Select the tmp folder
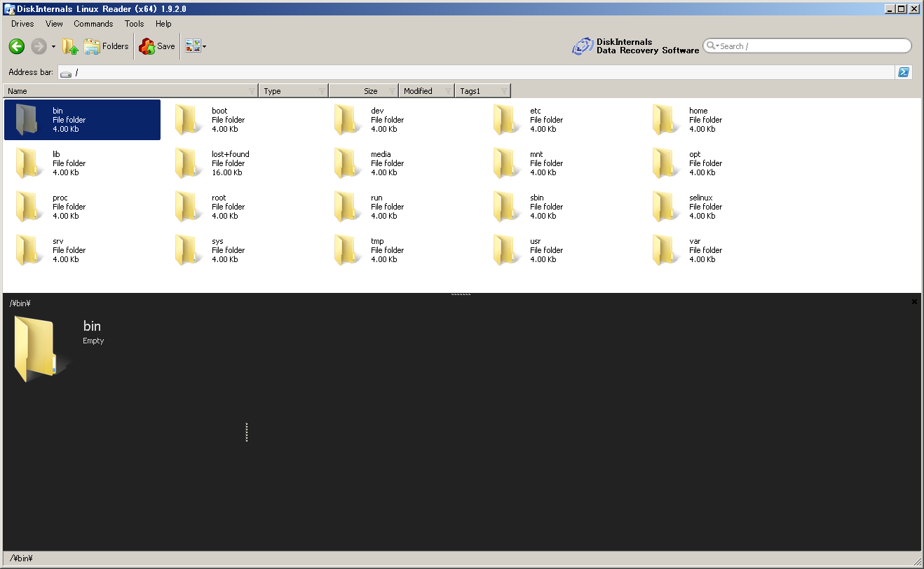Image resolution: width=924 pixels, height=569 pixels. [x=400, y=250]
